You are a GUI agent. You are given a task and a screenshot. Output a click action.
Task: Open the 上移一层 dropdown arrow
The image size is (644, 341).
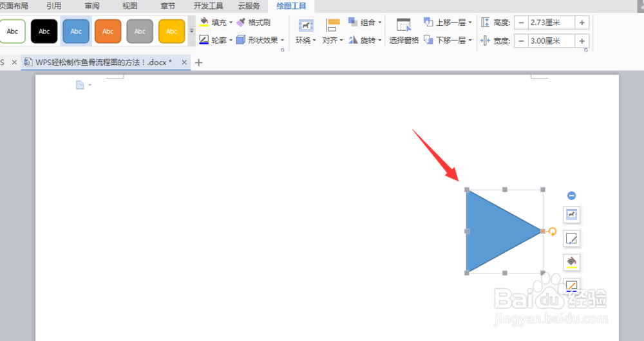(x=470, y=23)
